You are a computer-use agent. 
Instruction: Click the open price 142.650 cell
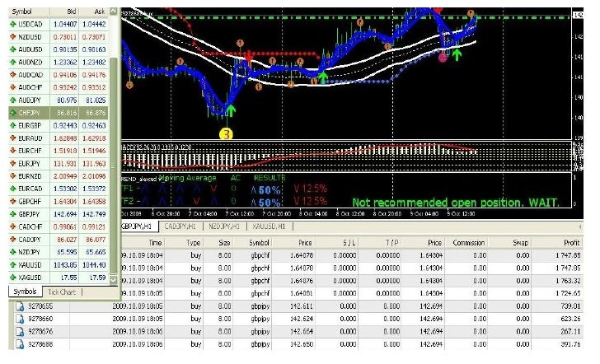pos(302,344)
